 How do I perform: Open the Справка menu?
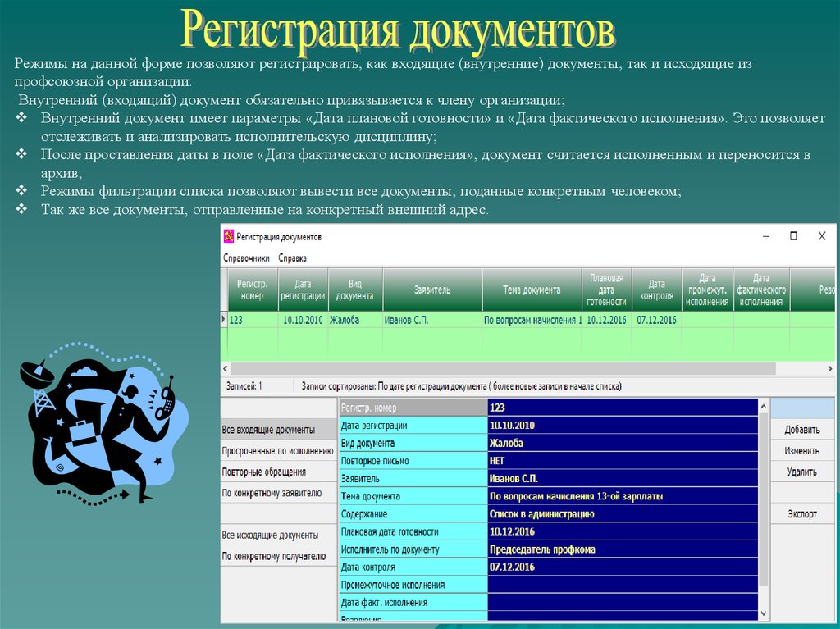pos(293,258)
